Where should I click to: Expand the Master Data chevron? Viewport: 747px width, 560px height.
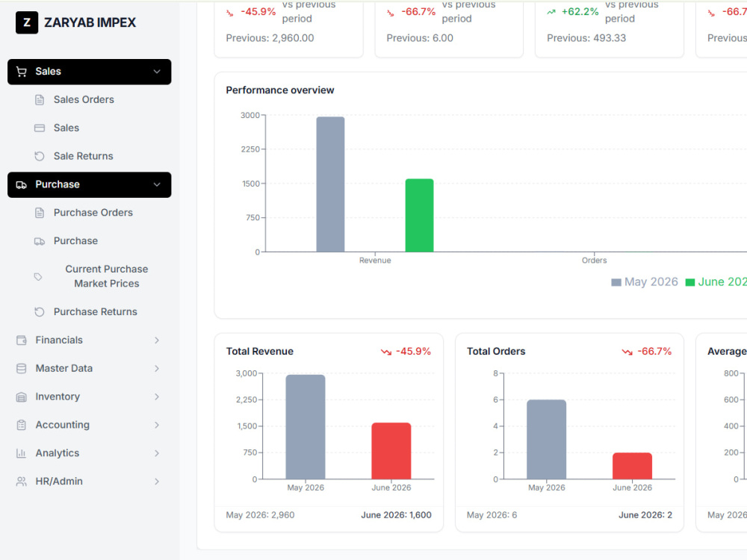point(157,369)
